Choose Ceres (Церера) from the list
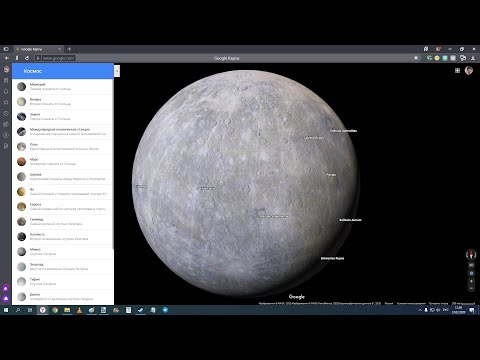Screen dimensions: 480x360 click(x=63, y=177)
